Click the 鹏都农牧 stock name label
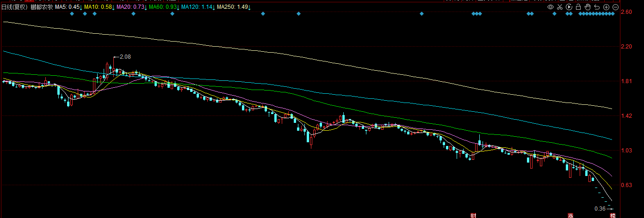The height and width of the screenshot is (218, 644). click(42, 7)
